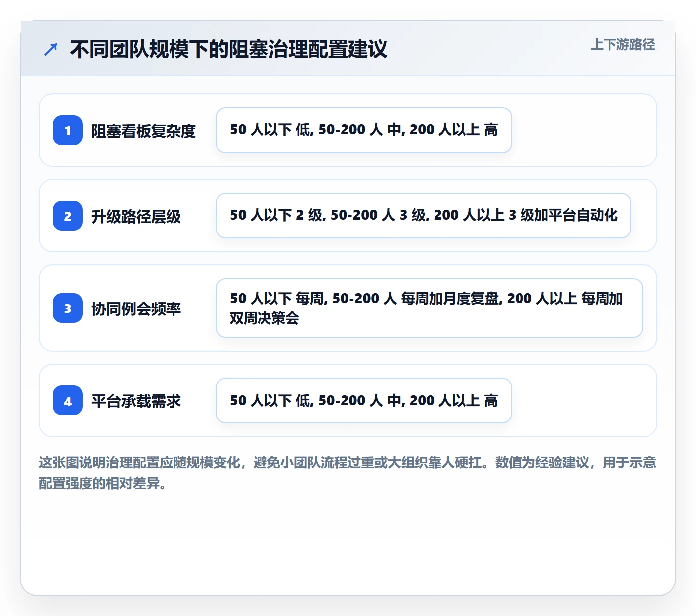This screenshot has width=696, height=616.
Task: Click the value box in the 平台承载需求 row
Action: [x=364, y=400]
